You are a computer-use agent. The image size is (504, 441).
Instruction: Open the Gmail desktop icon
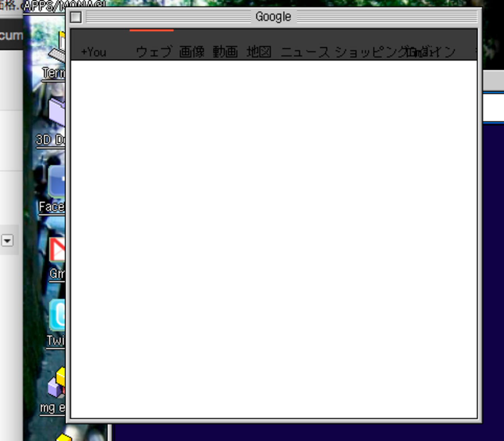tap(57, 250)
